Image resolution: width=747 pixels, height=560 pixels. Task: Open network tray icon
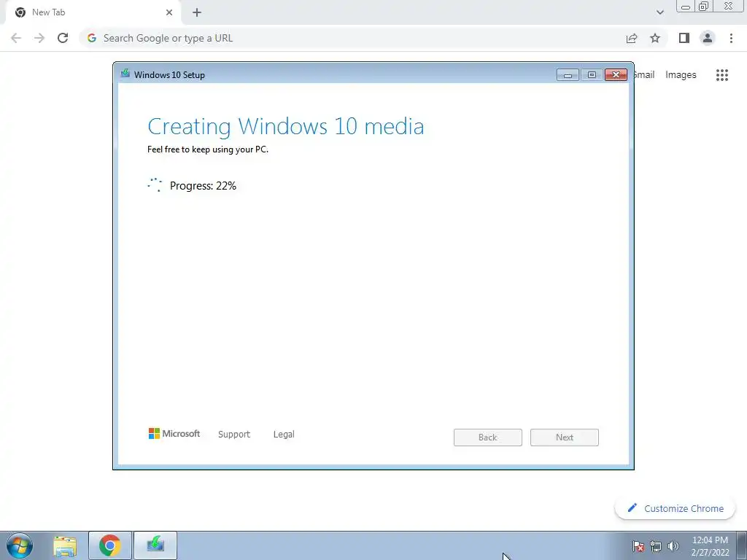pos(656,546)
